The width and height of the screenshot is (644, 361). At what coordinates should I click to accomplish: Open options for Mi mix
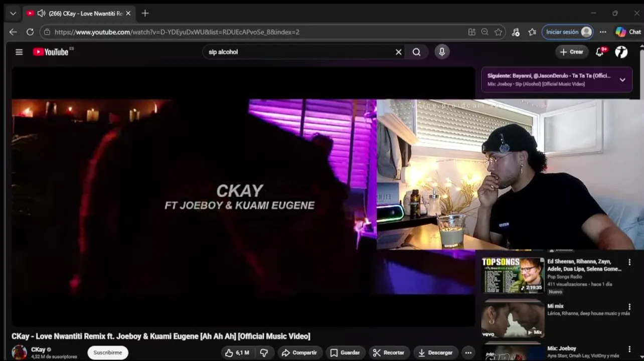629,307
